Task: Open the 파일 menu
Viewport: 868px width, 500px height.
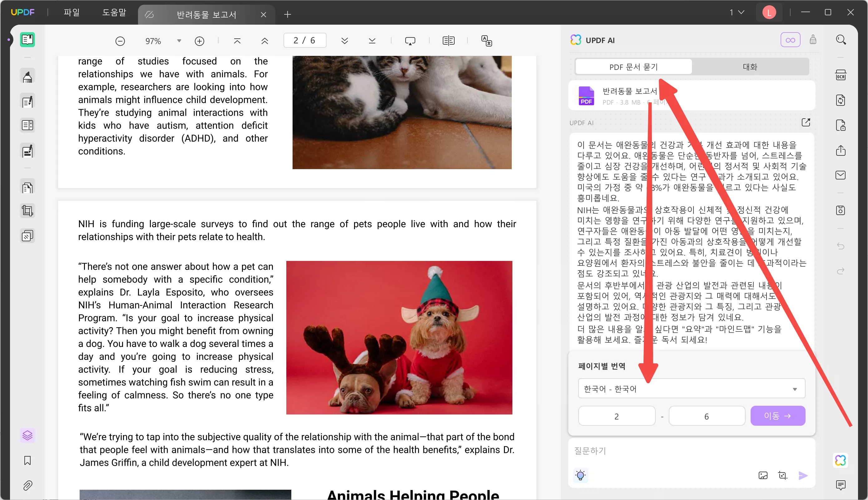Action: 72,12
